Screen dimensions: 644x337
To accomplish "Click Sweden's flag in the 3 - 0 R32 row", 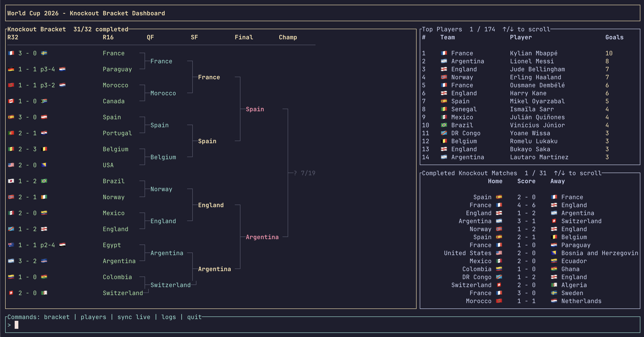I will tap(44, 53).
